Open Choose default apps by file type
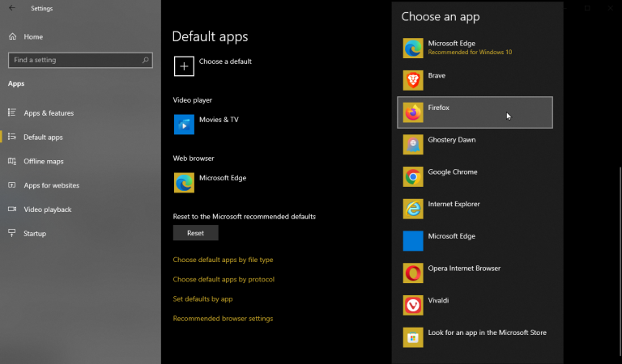Viewport: 622px width, 364px height. [223, 260]
